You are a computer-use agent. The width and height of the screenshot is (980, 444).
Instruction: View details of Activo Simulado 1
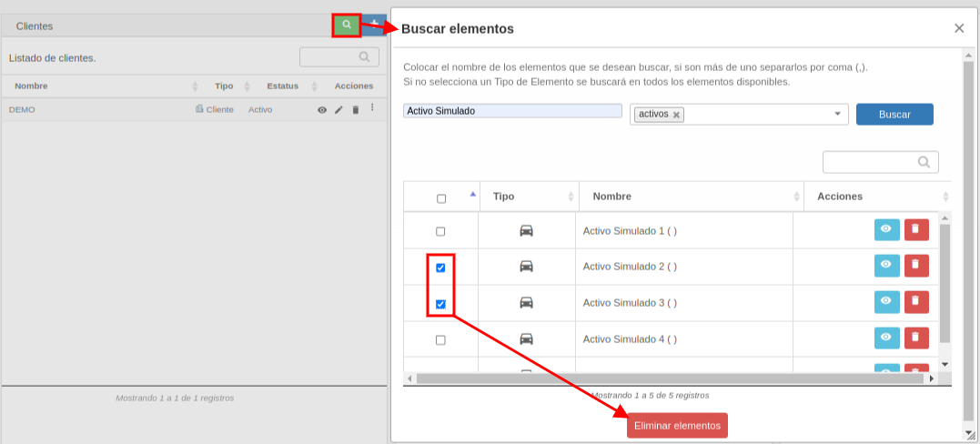[886, 229]
